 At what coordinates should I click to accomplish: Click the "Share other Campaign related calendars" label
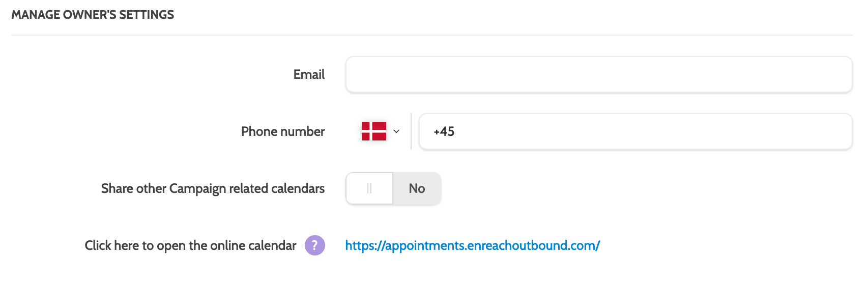coord(213,188)
